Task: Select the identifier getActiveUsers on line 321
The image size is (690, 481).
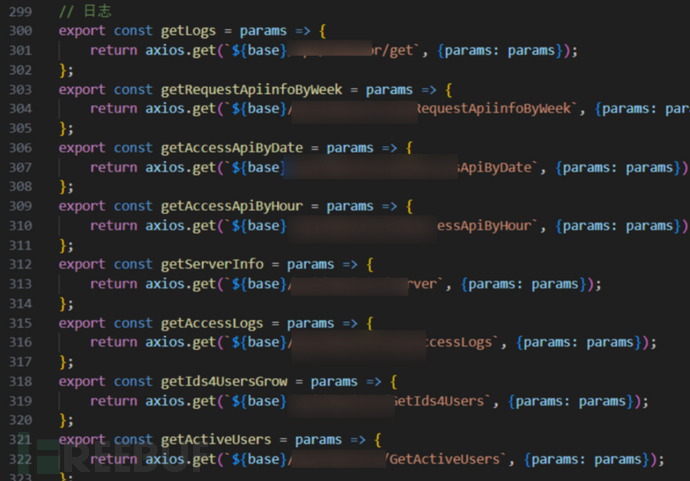Action: (216, 440)
